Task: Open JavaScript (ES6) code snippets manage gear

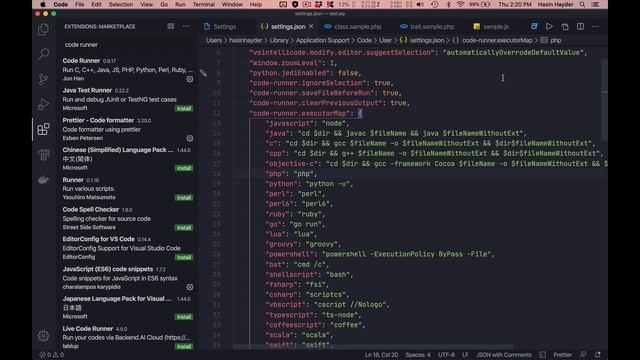Action: (x=190, y=287)
